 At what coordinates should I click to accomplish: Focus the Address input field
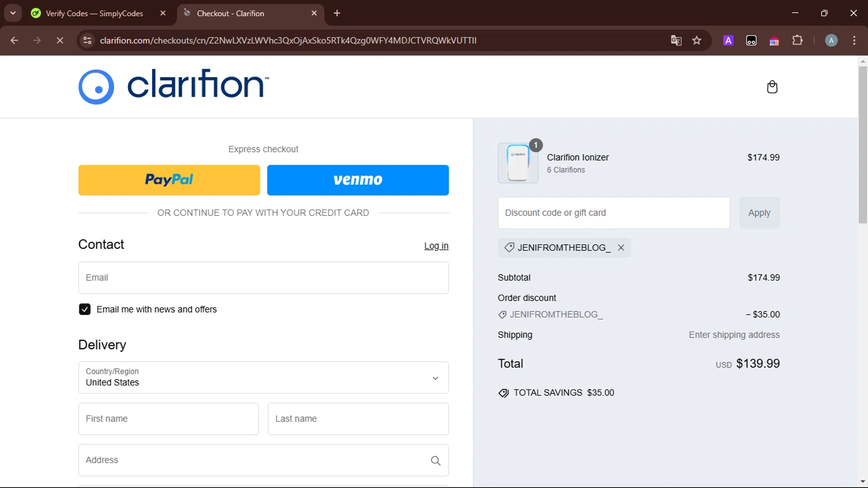pos(263,460)
